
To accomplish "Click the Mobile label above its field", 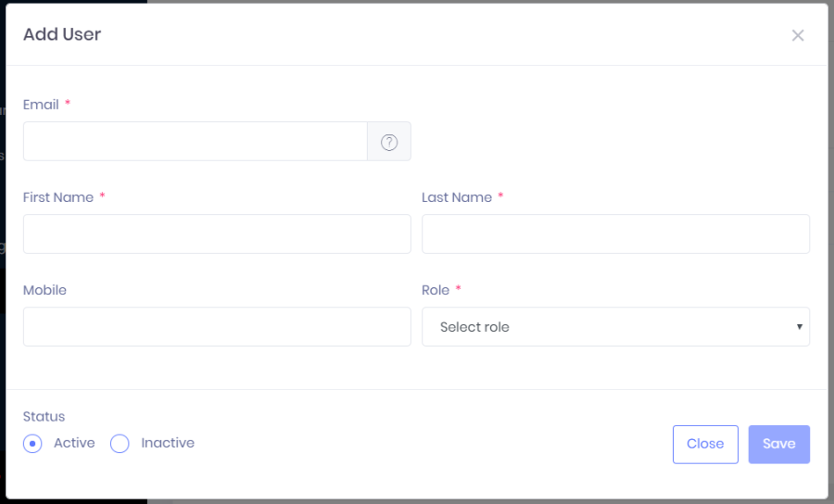I will (x=44, y=290).
